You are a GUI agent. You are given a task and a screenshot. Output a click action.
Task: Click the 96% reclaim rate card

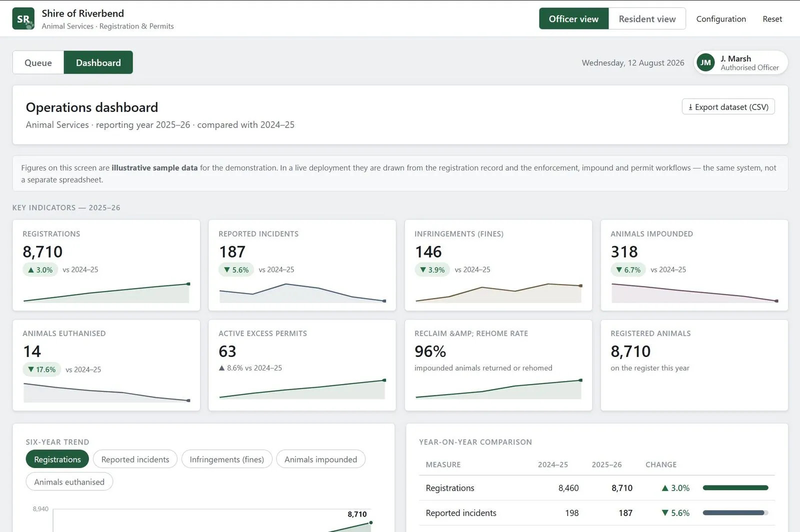pyautogui.click(x=498, y=365)
